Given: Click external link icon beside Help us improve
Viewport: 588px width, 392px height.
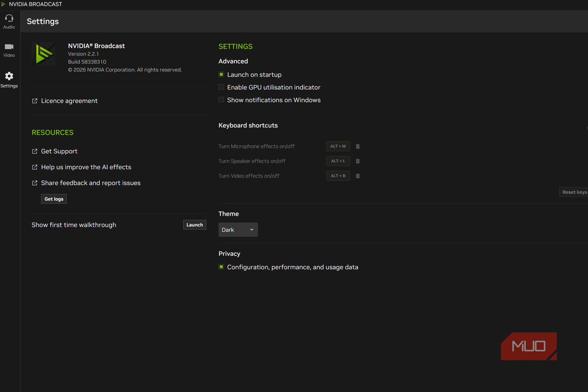Looking at the screenshot, I should pyautogui.click(x=35, y=167).
